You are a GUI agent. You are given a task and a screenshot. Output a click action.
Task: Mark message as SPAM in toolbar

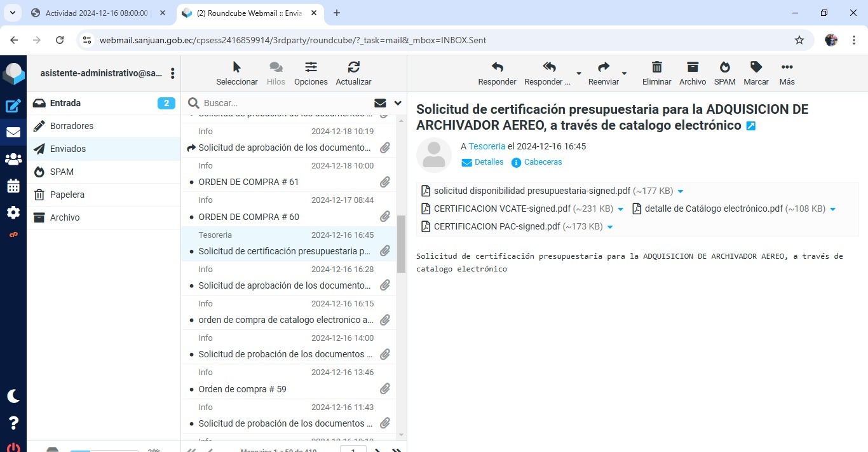pyautogui.click(x=724, y=73)
